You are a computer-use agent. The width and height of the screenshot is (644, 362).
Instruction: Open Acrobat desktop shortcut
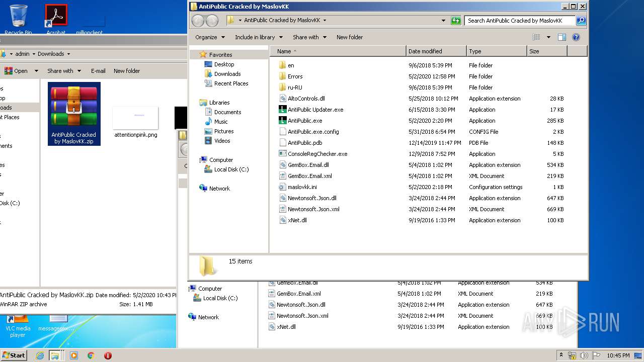(x=56, y=19)
